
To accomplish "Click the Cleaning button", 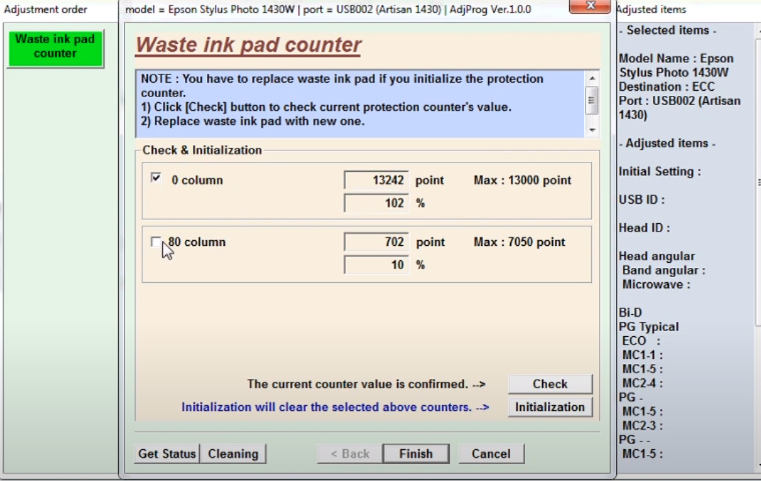I will pyautogui.click(x=233, y=454).
